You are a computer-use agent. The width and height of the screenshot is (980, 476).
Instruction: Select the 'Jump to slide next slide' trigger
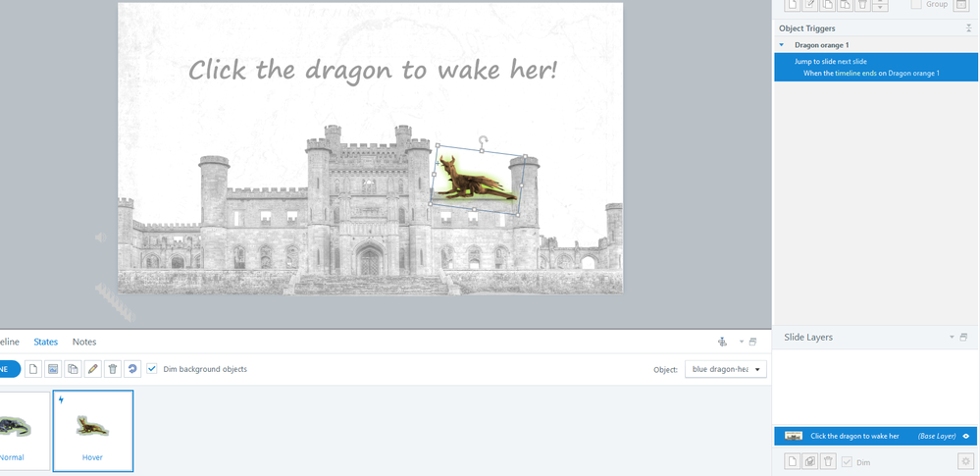[x=876, y=67]
